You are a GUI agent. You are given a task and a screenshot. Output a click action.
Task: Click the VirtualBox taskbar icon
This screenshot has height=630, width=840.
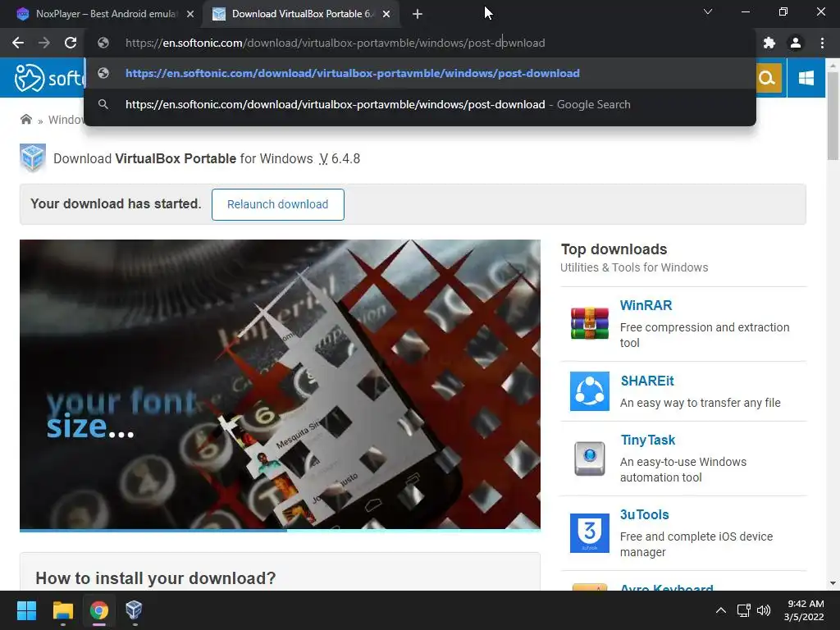tap(134, 610)
